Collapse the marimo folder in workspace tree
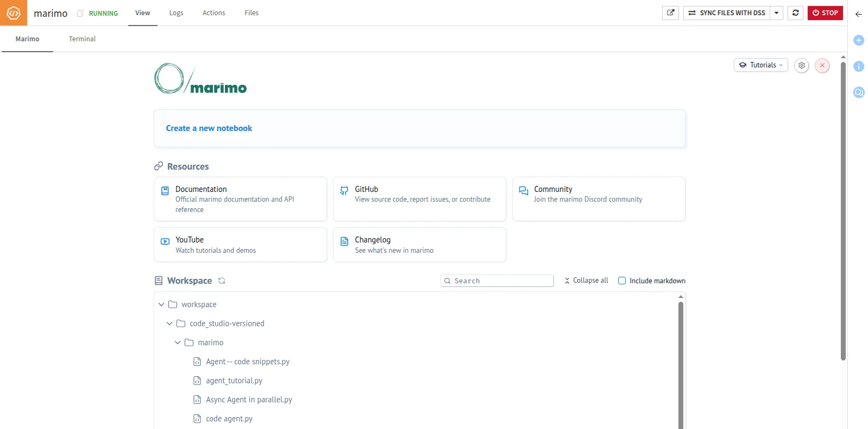 177,343
